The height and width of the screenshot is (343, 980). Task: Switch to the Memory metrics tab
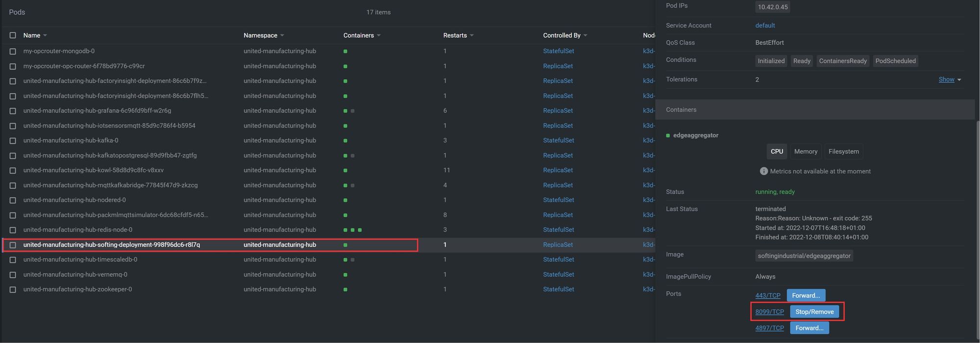pyautogui.click(x=806, y=152)
